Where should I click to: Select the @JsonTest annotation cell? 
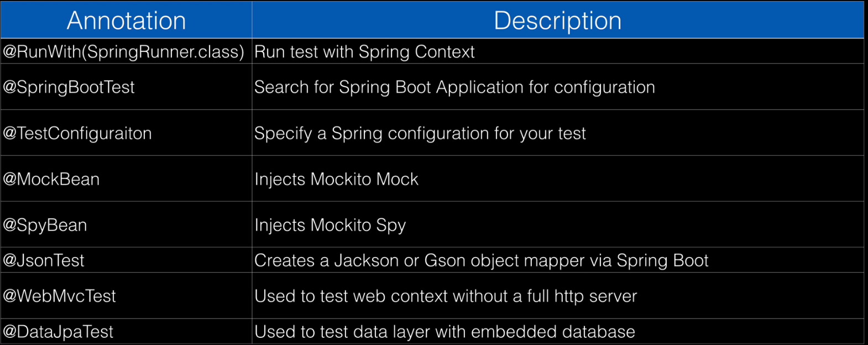44,260
